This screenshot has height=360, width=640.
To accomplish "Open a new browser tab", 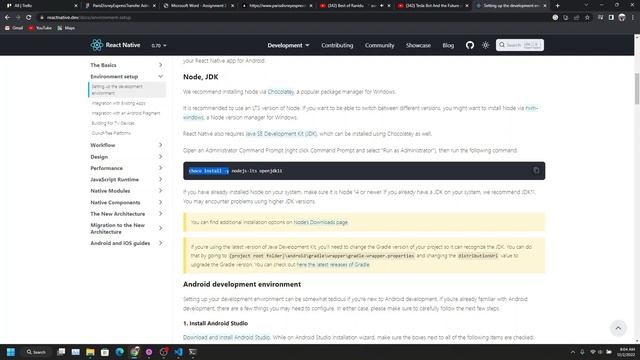I will pyautogui.click(x=558, y=6).
